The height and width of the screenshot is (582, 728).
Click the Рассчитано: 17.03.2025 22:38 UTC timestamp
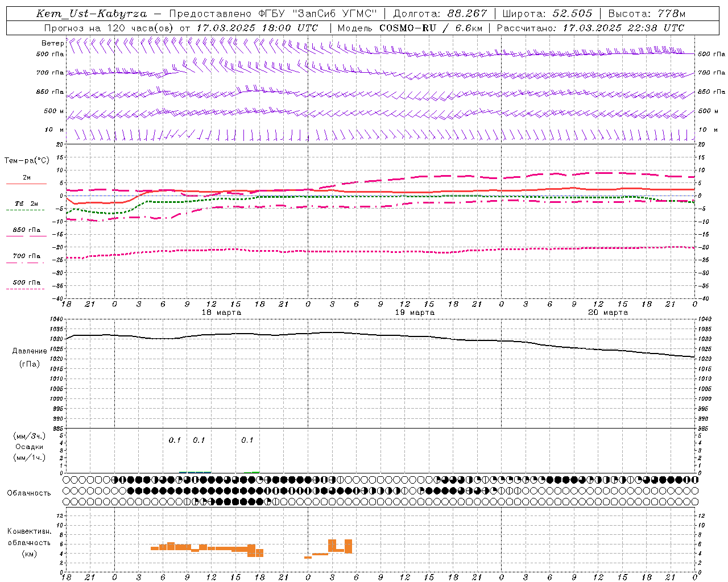click(590, 28)
